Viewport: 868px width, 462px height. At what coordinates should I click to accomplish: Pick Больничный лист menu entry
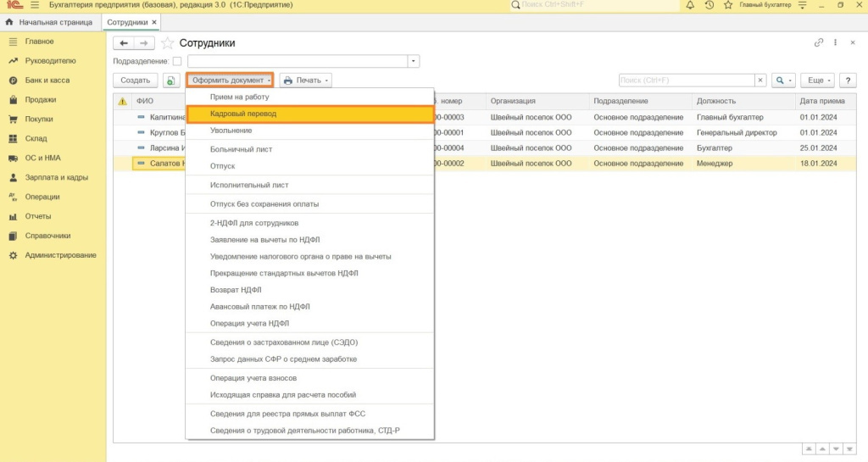(241, 149)
